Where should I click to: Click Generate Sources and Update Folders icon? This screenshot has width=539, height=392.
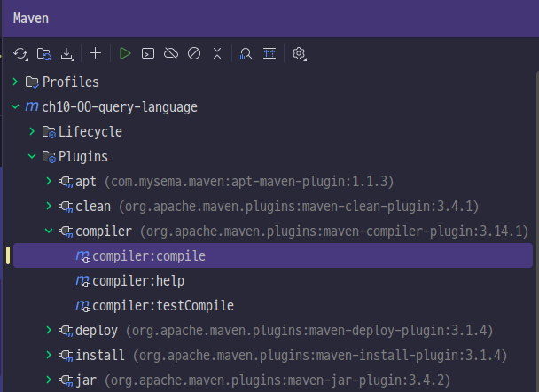[44, 53]
